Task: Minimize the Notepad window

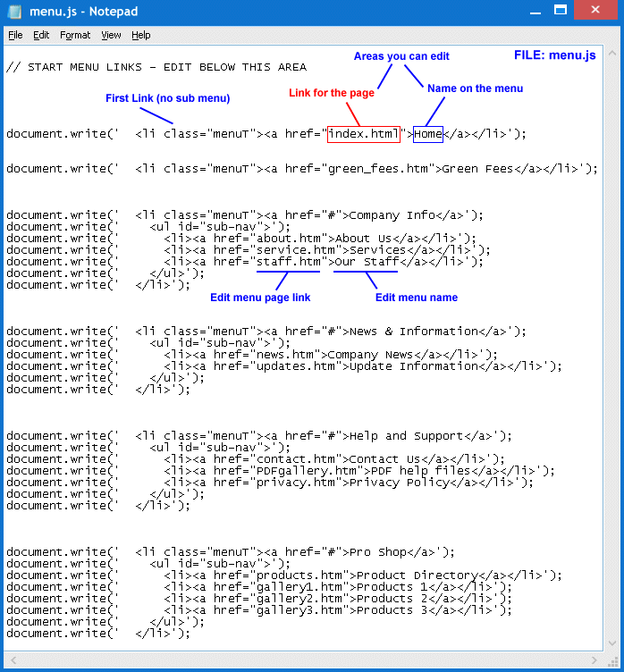Action: pos(535,9)
